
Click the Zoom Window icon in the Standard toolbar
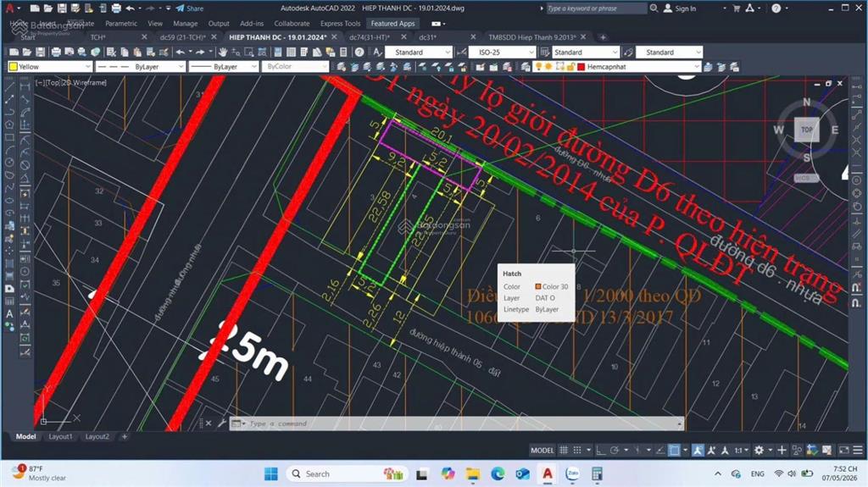click(x=249, y=52)
